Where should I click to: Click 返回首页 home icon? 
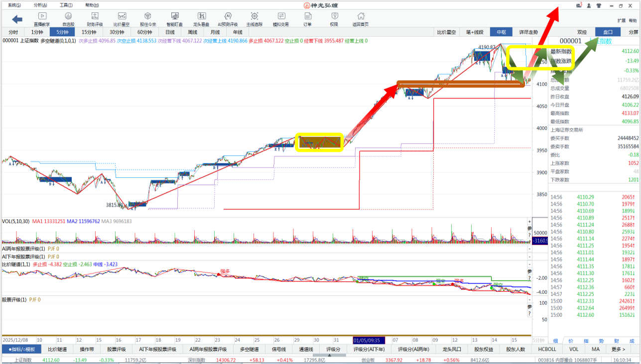(361, 19)
